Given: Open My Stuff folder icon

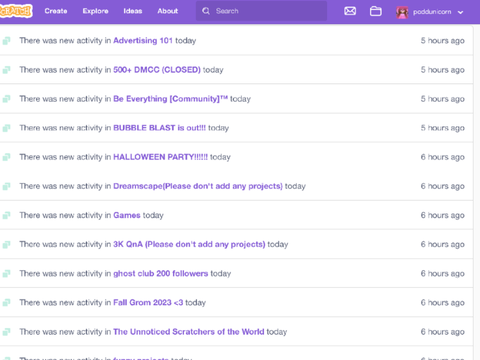Looking at the screenshot, I should [x=376, y=11].
